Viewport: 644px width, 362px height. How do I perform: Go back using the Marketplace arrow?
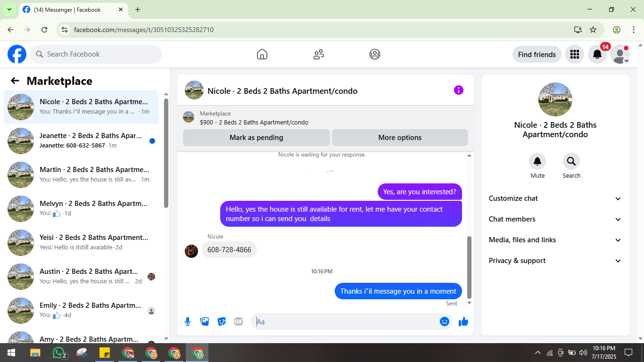[15, 81]
